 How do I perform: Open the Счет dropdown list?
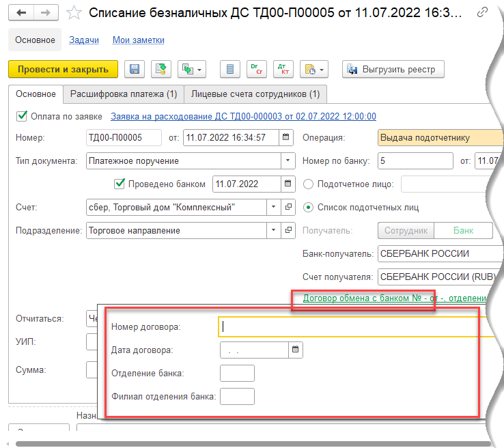pyautogui.click(x=274, y=207)
